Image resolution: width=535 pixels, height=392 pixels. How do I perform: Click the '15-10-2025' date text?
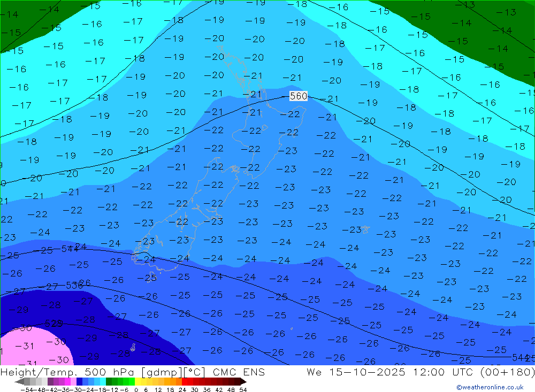tap(367, 372)
